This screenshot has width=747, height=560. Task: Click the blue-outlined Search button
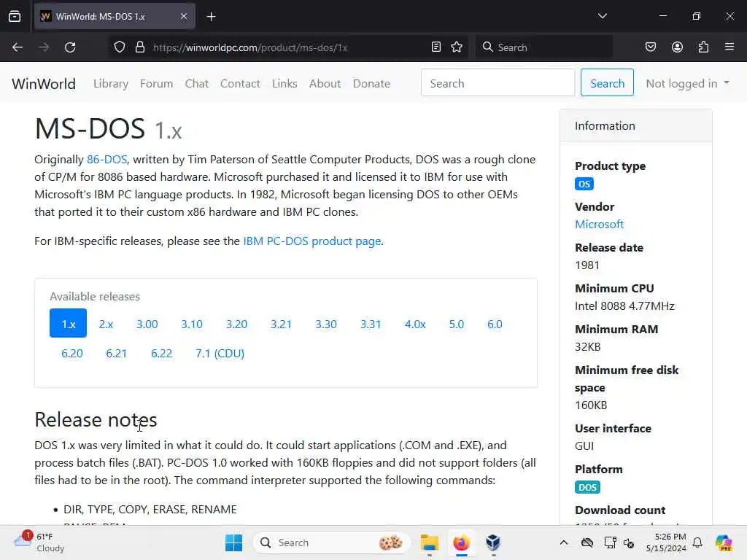[607, 83]
